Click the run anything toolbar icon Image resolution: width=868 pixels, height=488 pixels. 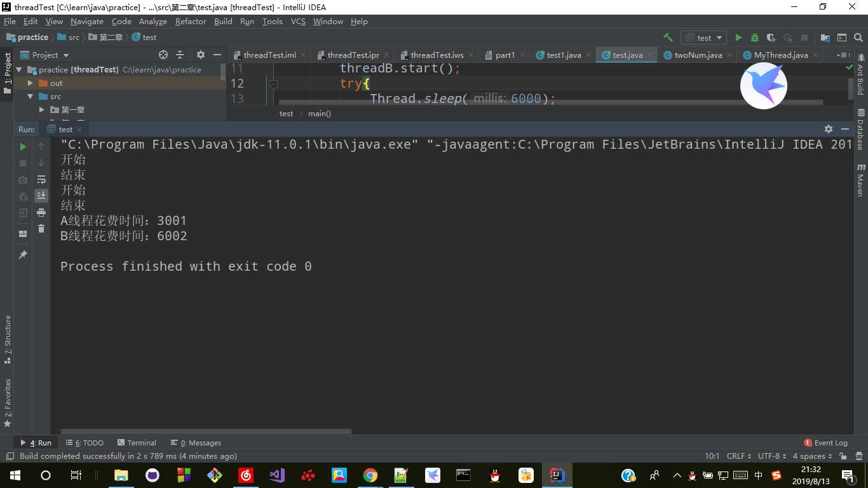pos(842,37)
